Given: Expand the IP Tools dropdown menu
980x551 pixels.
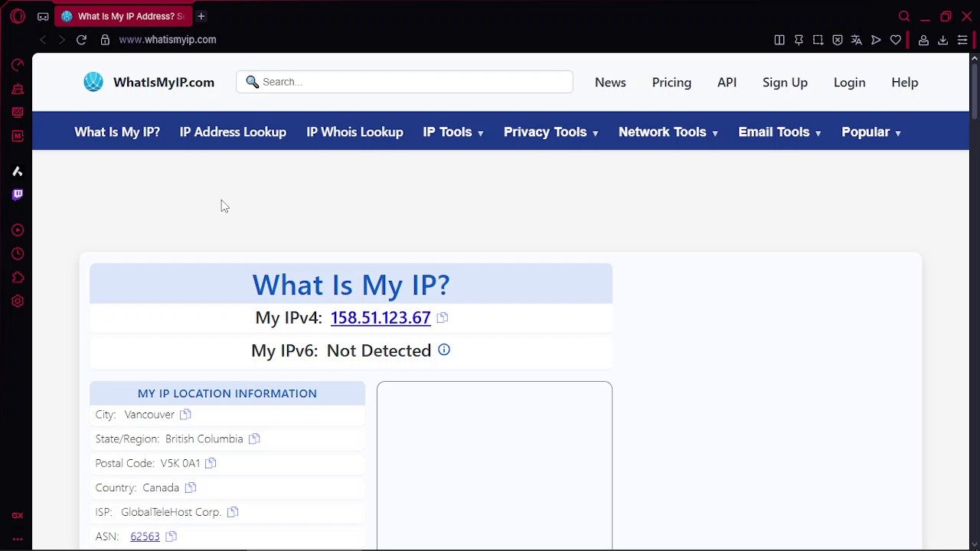Looking at the screenshot, I should click(x=453, y=132).
